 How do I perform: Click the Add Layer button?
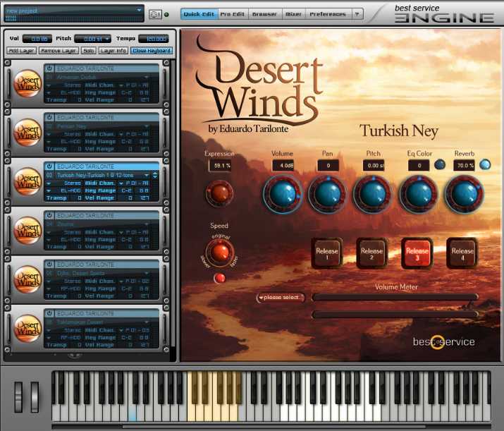pos(21,51)
